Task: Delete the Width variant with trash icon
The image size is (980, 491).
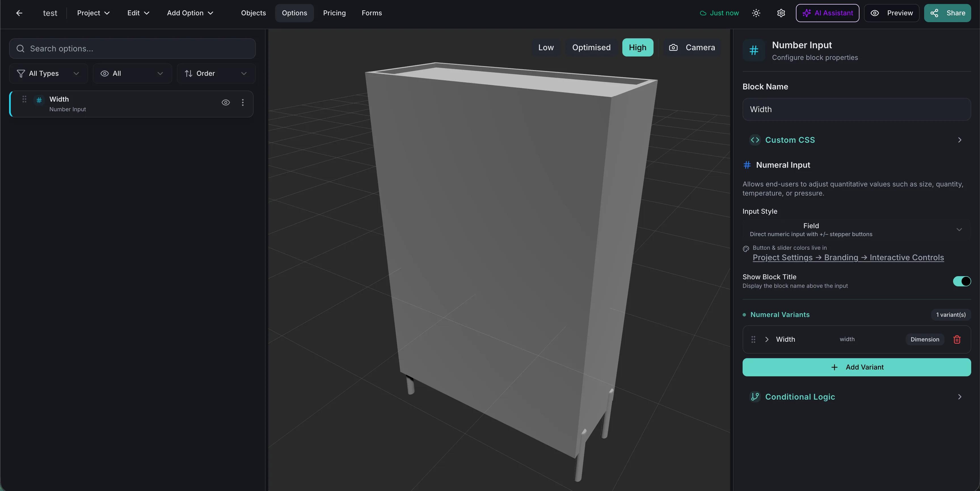Action: (957, 339)
